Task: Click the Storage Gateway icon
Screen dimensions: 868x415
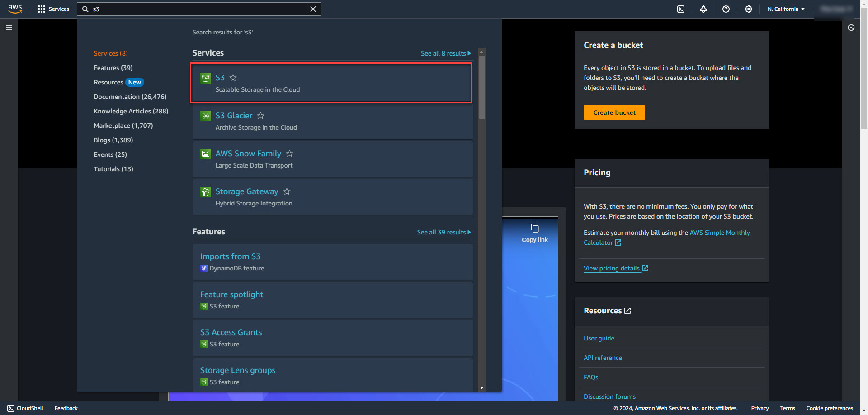Action: pyautogui.click(x=206, y=192)
